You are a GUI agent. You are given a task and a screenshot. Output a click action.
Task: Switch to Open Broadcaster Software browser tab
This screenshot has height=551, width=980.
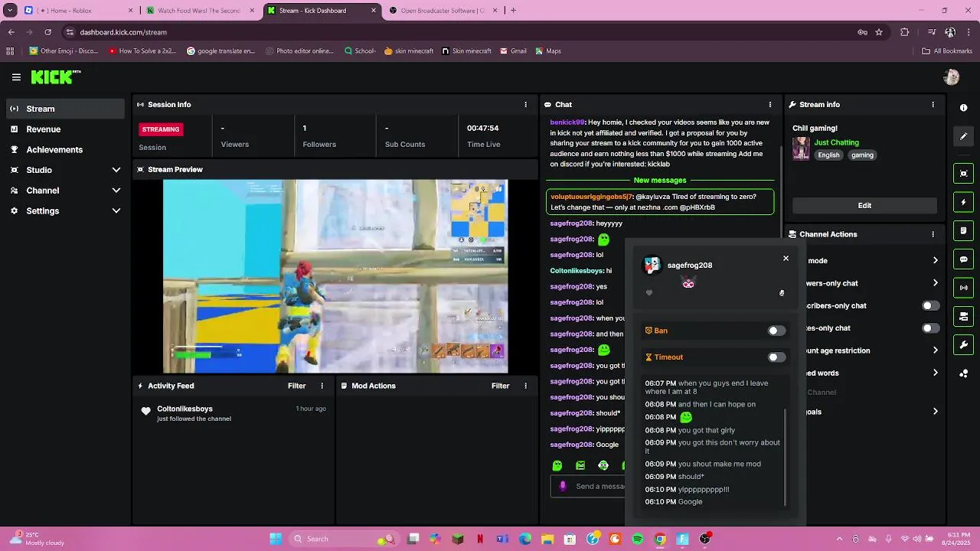pos(444,11)
